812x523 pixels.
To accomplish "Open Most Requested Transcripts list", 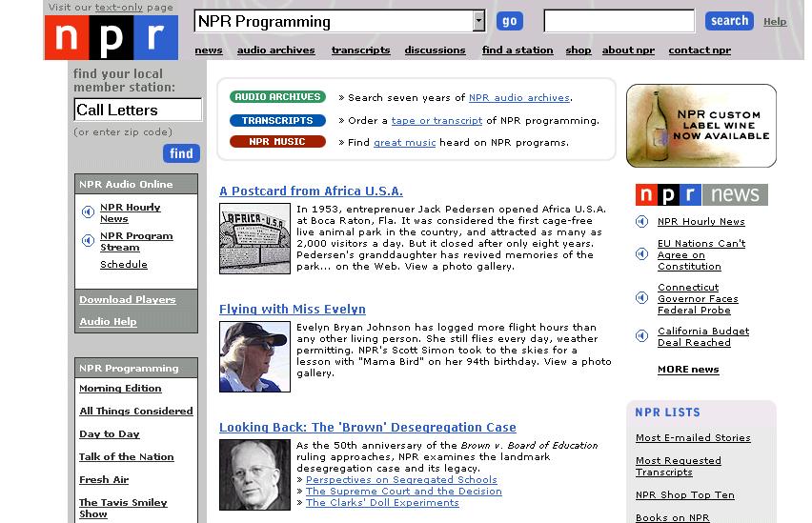I will 679,467.
